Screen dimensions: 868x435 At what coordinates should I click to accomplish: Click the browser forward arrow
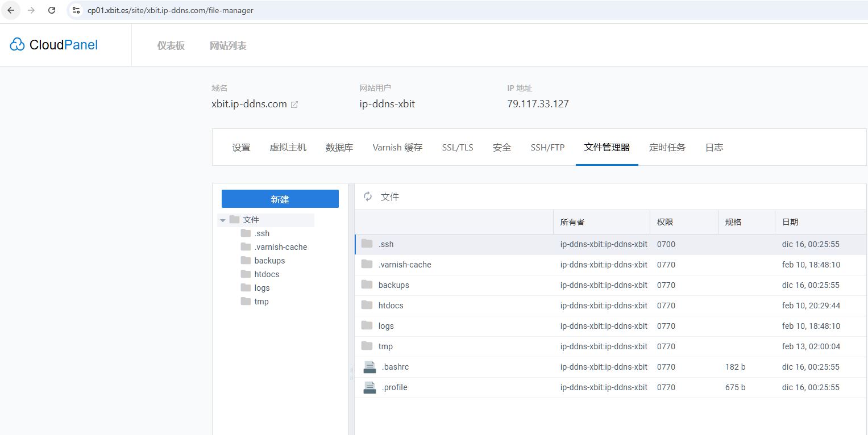pyautogui.click(x=31, y=10)
